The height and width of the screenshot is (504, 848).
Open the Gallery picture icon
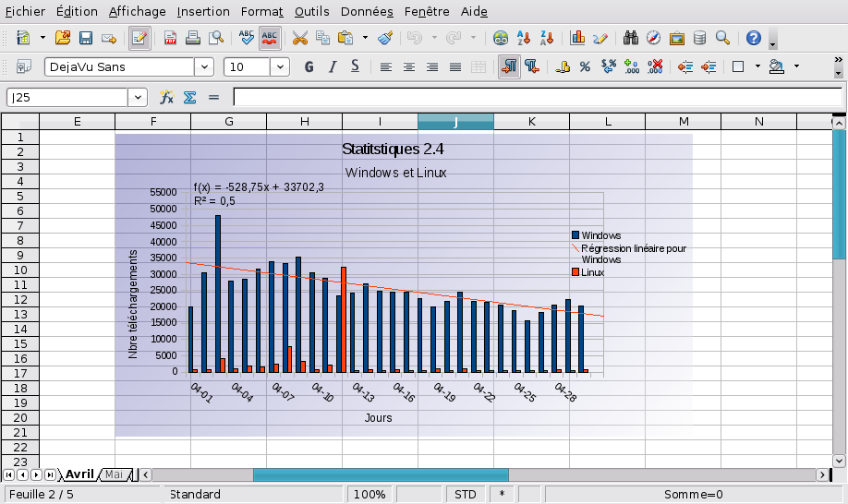coord(676,38)
